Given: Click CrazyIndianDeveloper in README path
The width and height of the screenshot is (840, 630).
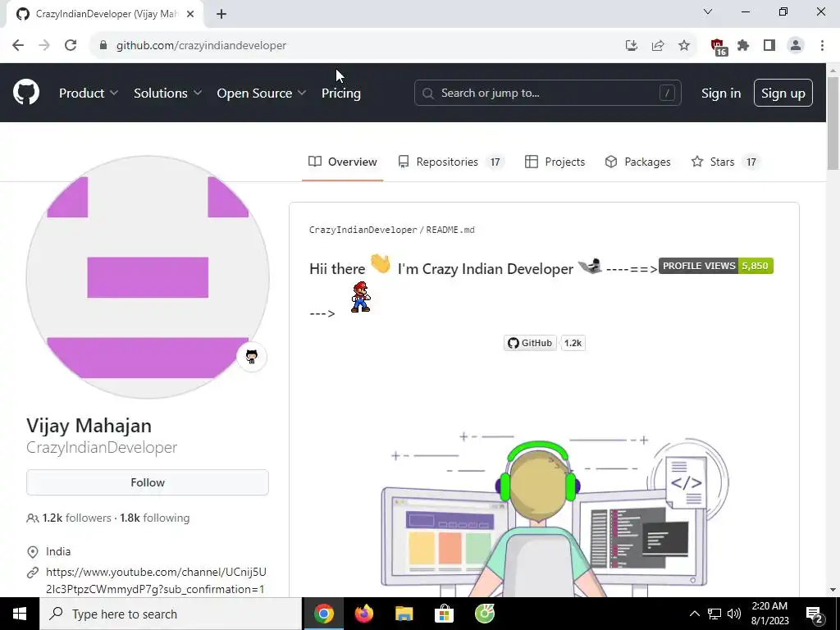Looking at the screenshot, I should point(363,230).
